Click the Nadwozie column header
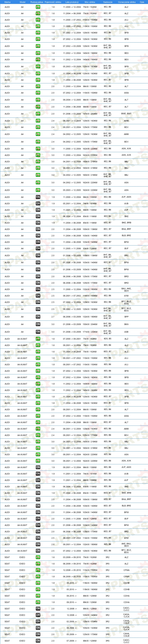This screenshot has height=644, width=148. click(x=108, y=2)
